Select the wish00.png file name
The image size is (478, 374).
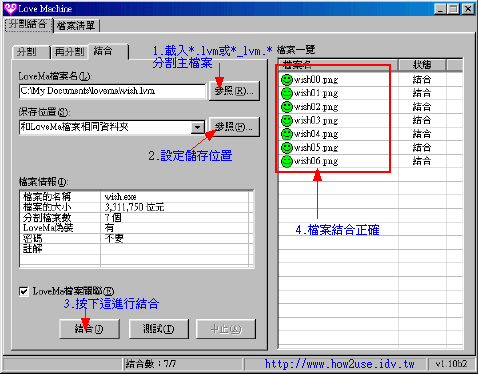pos(316,80)
